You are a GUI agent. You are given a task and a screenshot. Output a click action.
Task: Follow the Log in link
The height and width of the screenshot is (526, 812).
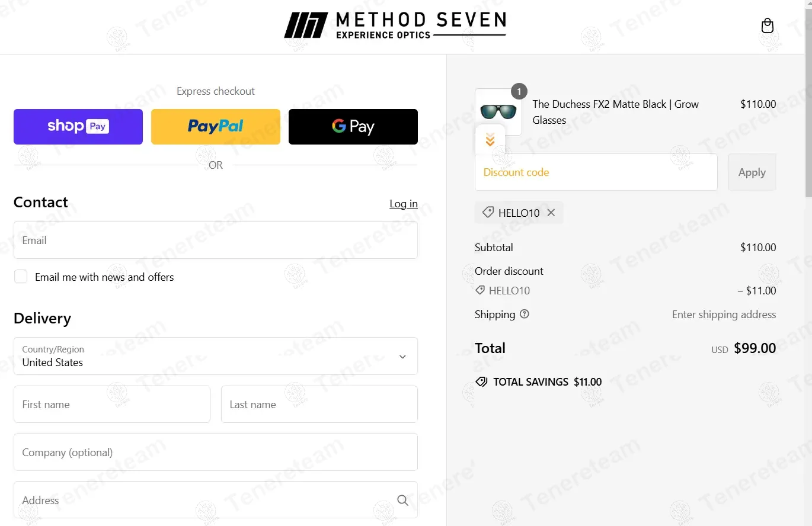(404, 204)
